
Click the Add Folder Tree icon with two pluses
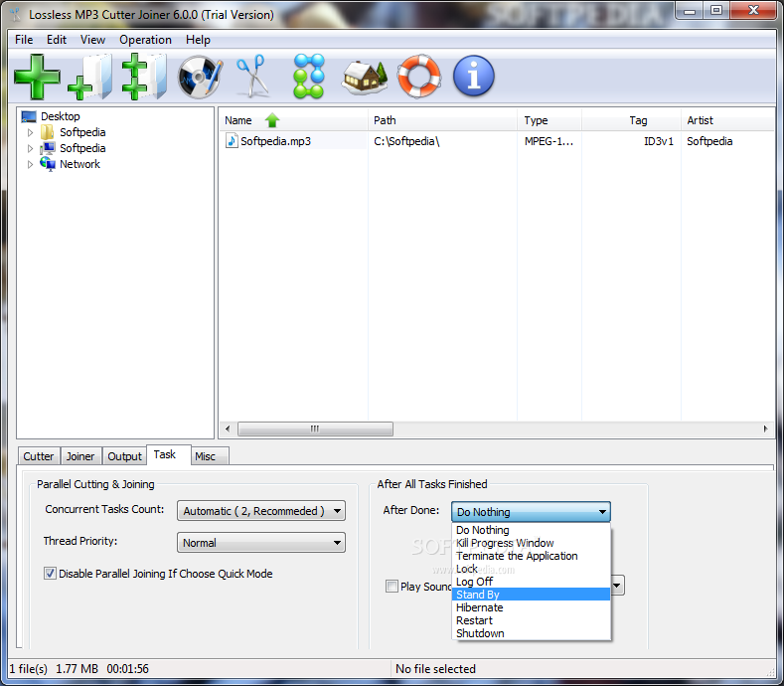pyautogui.click(x=144, y=77)
